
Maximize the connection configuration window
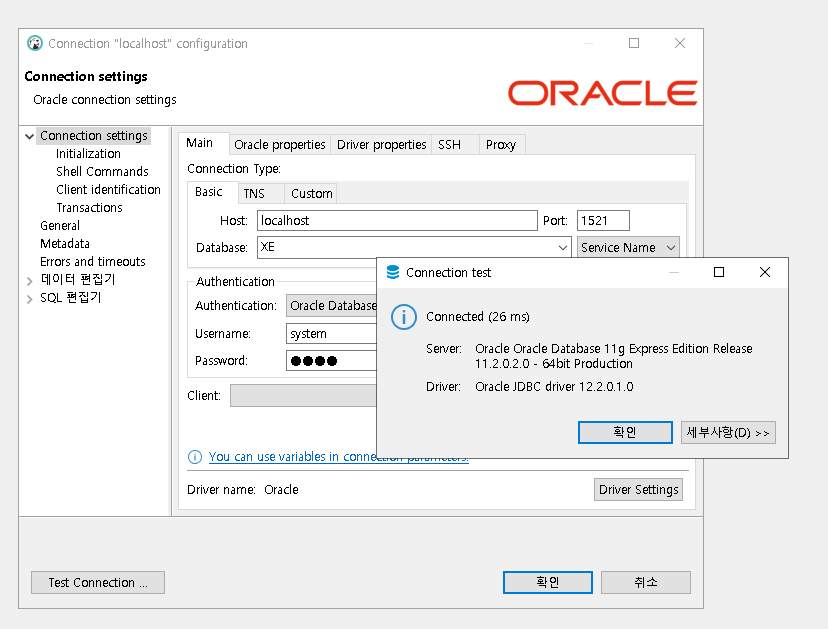tap(634, 43)
